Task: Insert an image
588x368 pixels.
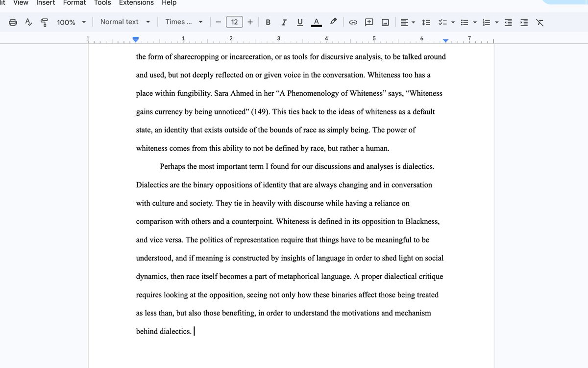Action: (x=385, y=22)
